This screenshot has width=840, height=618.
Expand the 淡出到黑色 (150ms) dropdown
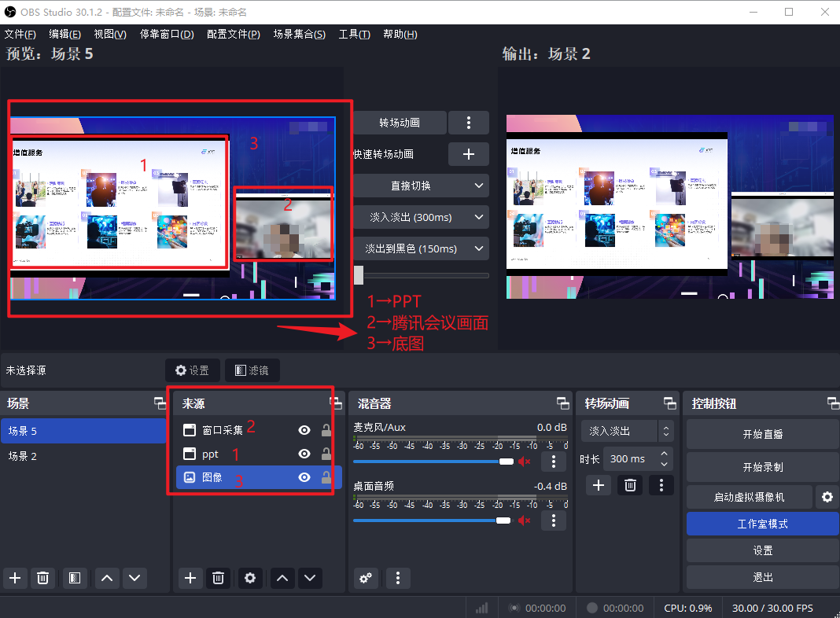coord(479,248)
